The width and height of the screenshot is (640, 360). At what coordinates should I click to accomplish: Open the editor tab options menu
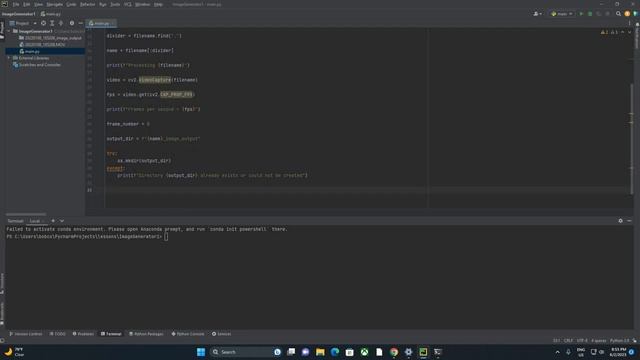pyautogui.click(x=629, y=23)
